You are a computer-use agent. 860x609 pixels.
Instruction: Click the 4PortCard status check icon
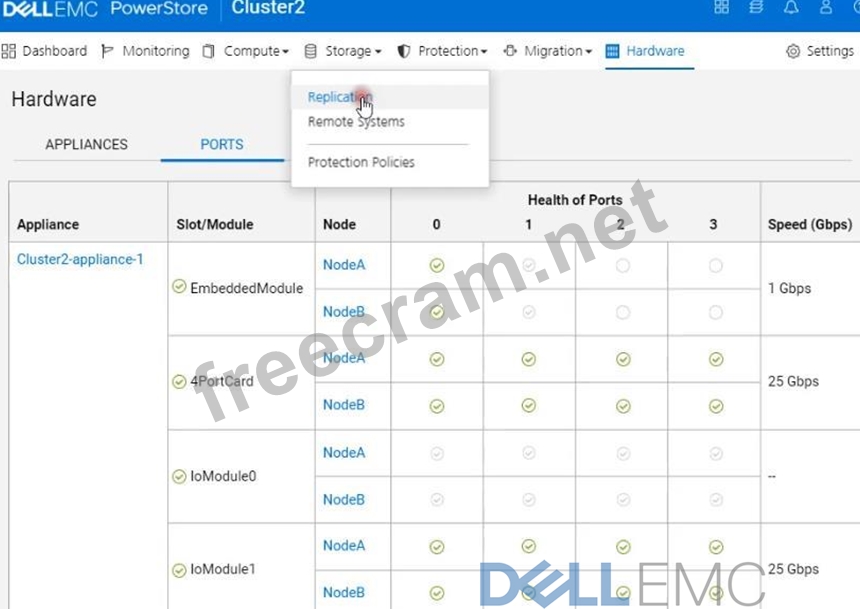pos(179,381)
